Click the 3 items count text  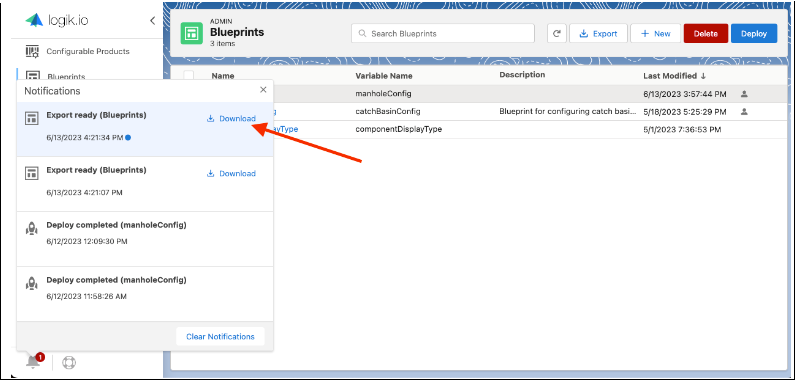point(223,44)
